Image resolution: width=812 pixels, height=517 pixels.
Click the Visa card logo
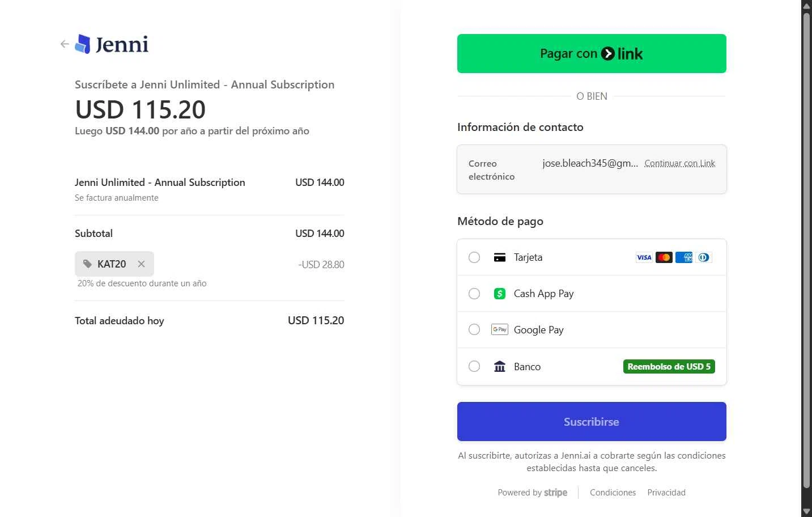point(644,257)
